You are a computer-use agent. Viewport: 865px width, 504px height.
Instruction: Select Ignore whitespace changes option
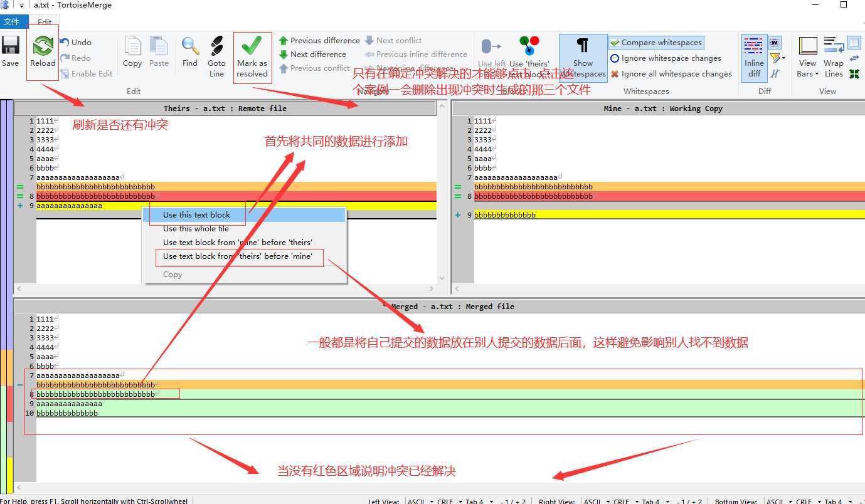(x=666, y=58)
